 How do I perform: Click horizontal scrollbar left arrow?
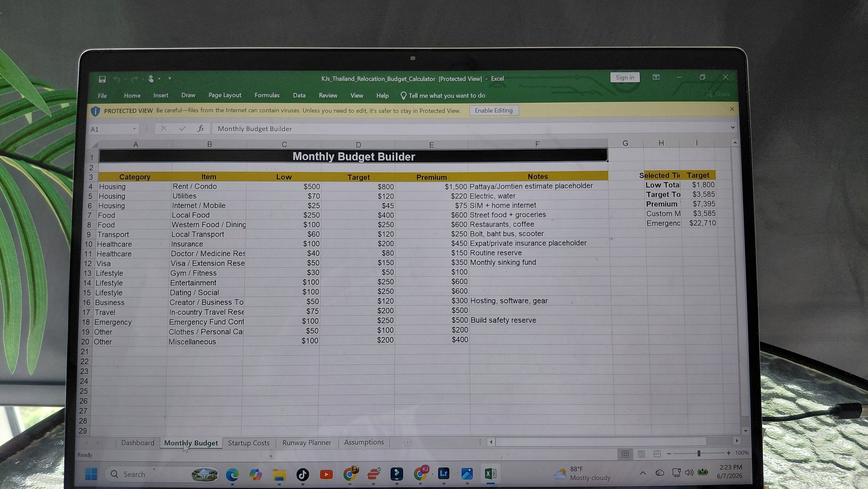tap(491, 442)
